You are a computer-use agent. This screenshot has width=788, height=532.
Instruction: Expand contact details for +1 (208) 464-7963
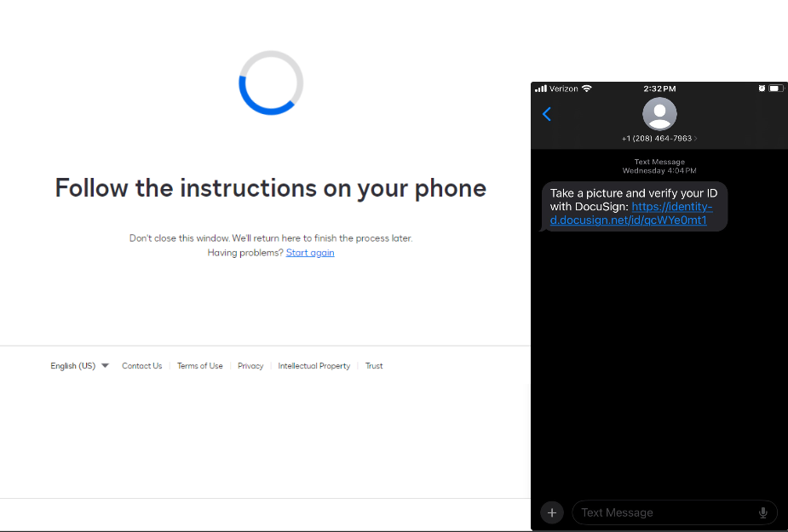[x=659, y=138]
